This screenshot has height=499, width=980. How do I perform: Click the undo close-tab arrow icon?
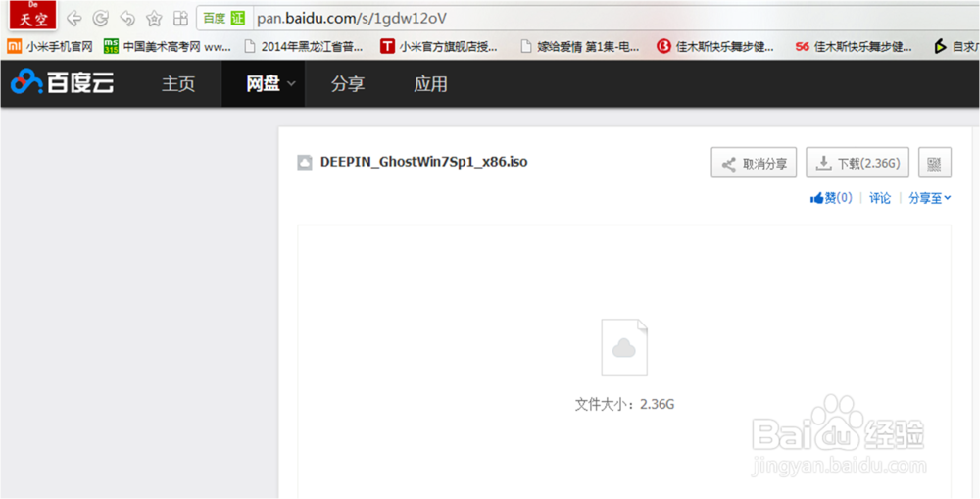click(127, 19)
